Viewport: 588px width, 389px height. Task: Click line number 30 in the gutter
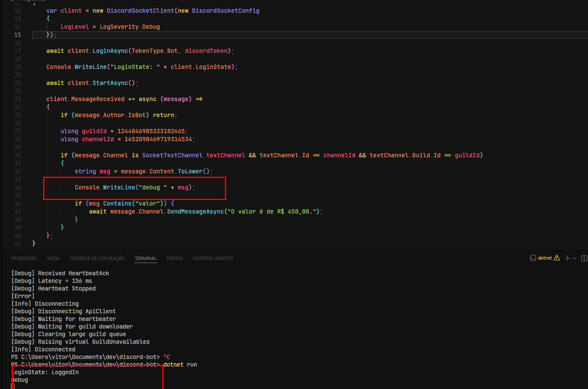pos(17,155)
